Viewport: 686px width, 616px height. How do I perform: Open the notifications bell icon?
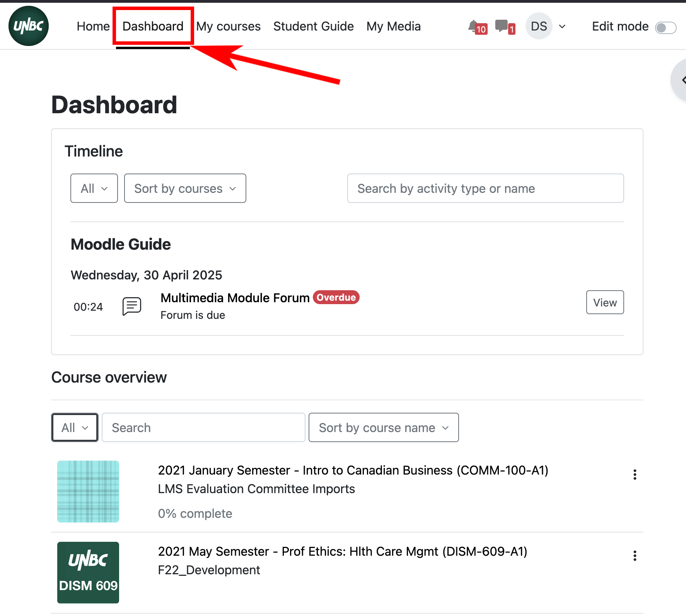[x=473, y=26]
